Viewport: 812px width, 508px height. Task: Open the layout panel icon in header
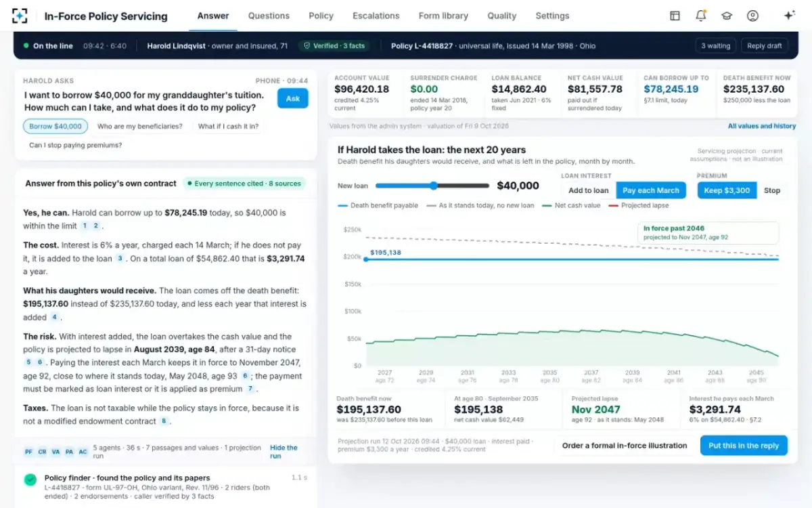pyautogui.click(x=675, y=16)
